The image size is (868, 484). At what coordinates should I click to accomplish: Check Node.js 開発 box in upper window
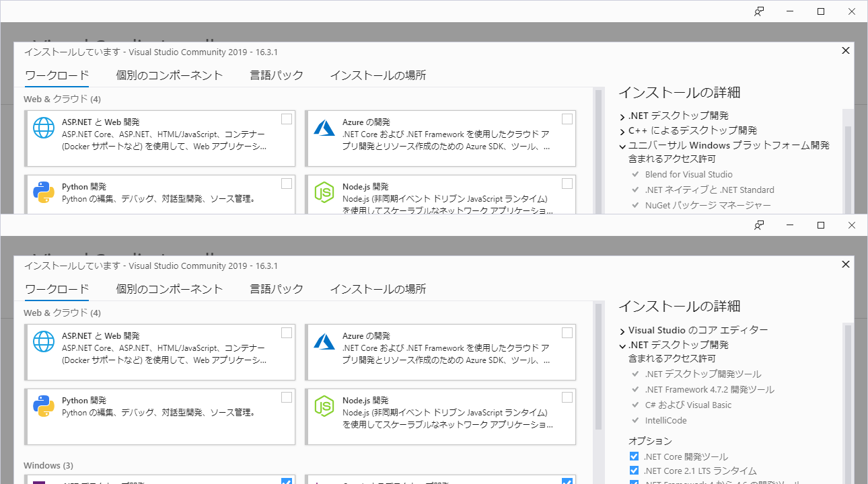pos(567,184)
